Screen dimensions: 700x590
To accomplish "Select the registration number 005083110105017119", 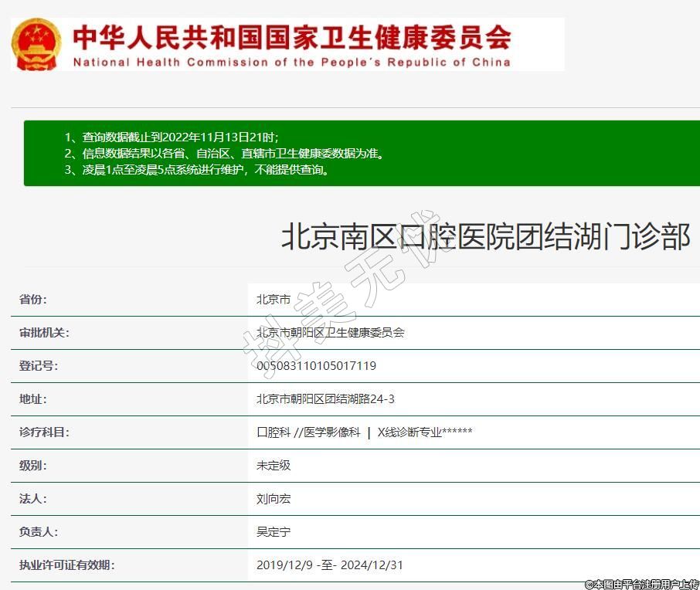I will tap(316, 366).
